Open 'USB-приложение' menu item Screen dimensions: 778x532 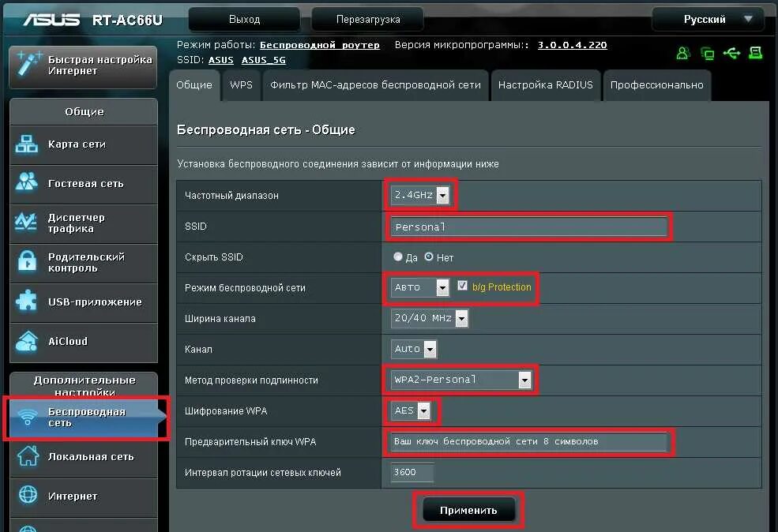(84, 303)
